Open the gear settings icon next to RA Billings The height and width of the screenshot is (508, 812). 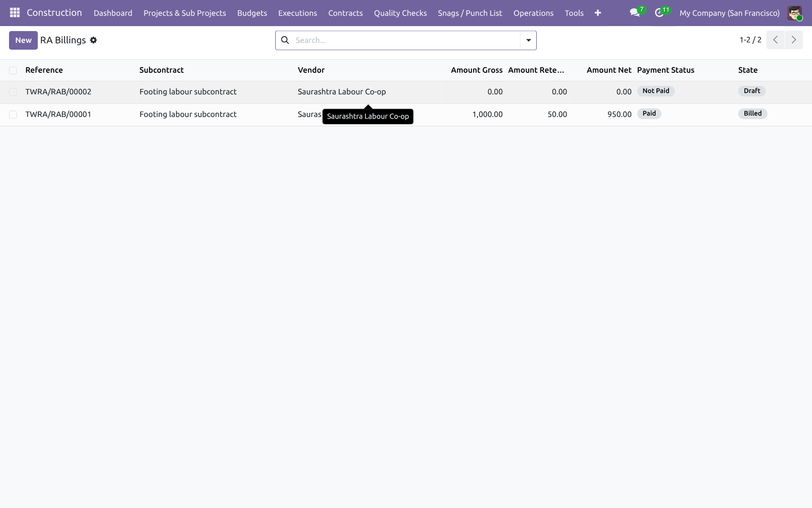click(x=93, y=40)
